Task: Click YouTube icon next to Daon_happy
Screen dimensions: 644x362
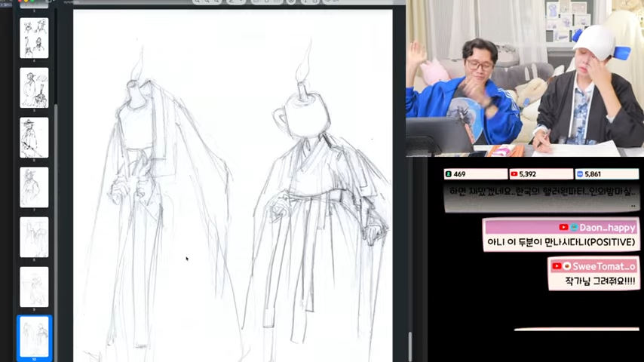Action: tap(563, 227)
